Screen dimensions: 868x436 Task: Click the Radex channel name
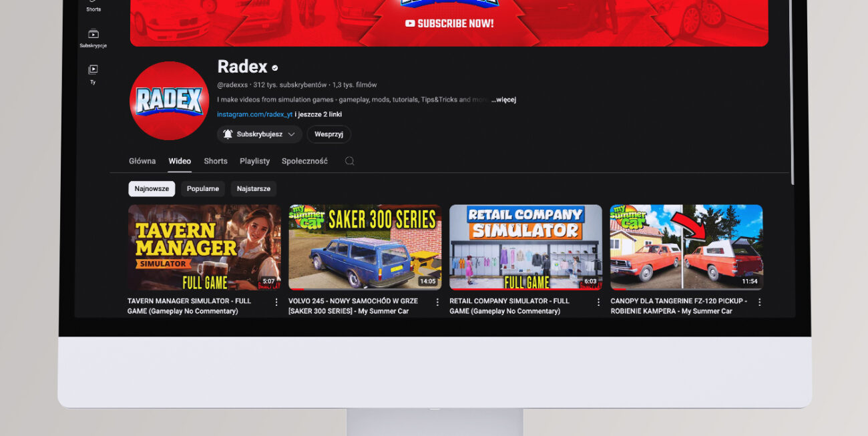[x=242, y=67]
